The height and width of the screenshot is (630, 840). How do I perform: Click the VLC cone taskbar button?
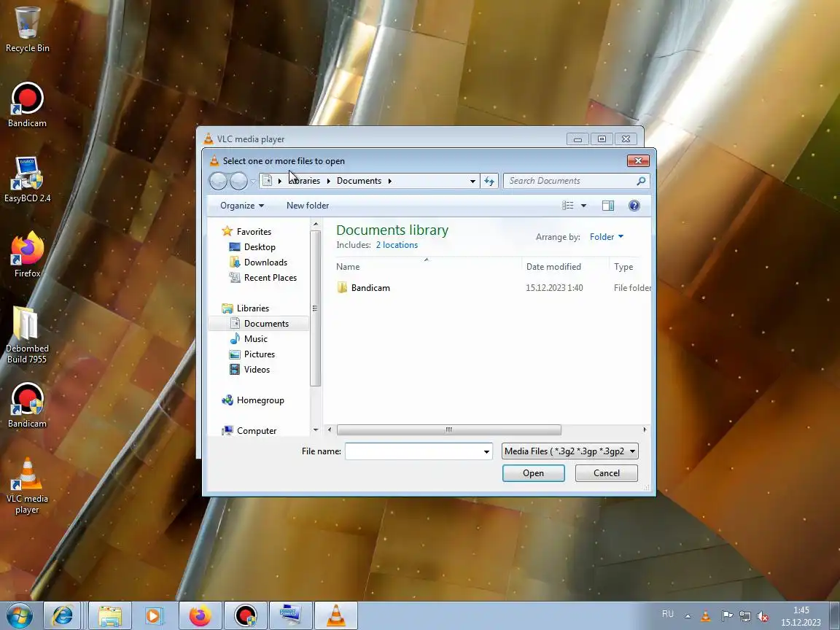point(336,615)
